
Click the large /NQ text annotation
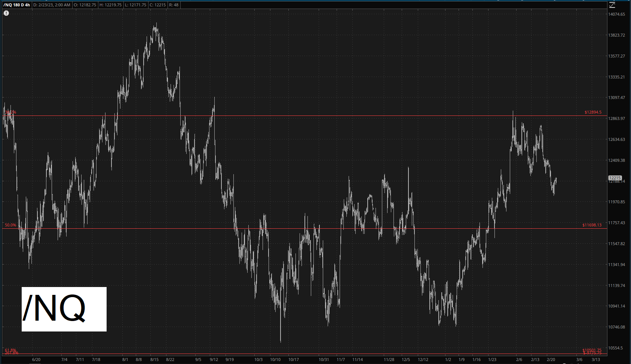pyautogui.click(x=64, y=309)
